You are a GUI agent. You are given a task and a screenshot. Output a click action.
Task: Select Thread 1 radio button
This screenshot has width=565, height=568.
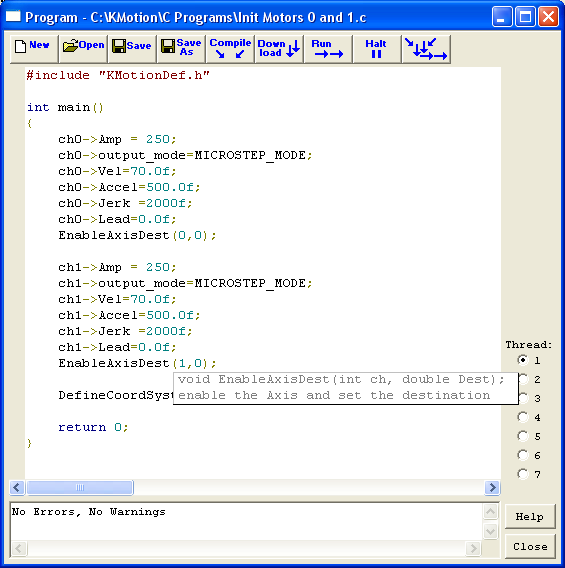pos(523,360)
